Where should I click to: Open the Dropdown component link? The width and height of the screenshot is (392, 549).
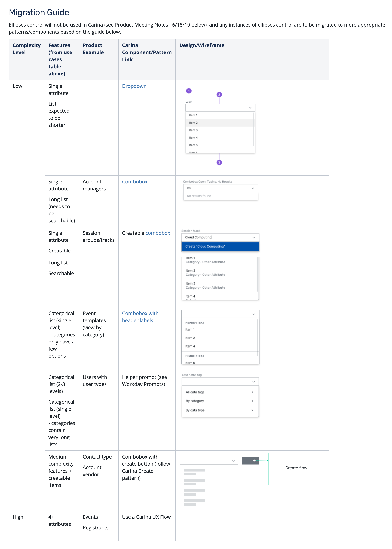click(x=134, y=86)
